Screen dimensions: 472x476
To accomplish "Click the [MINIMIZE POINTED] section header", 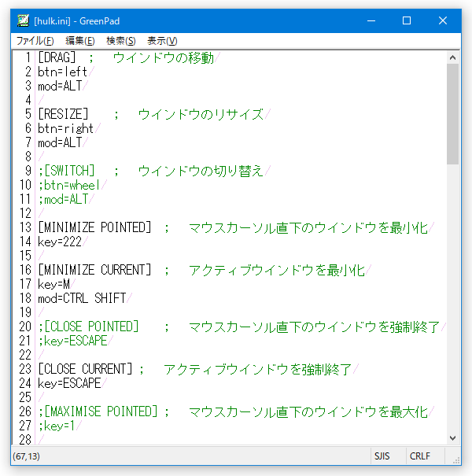I will 94,227.
